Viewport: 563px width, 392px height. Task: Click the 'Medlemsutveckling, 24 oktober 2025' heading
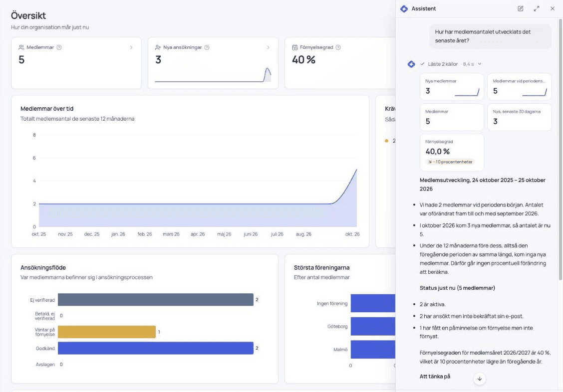(483, 185)
